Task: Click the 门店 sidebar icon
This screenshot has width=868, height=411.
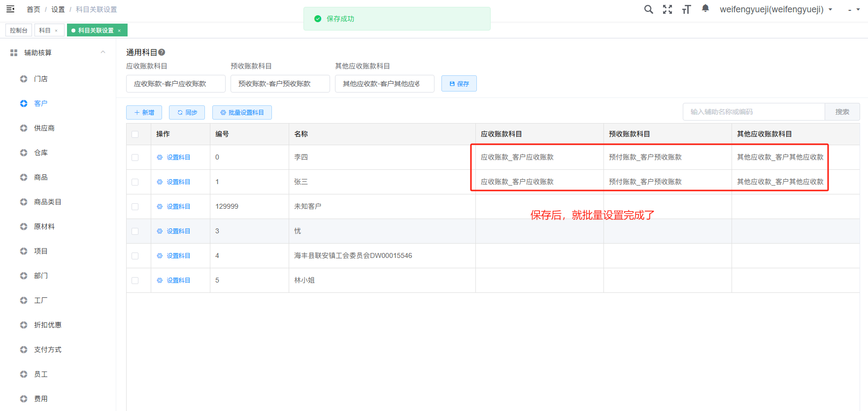Action: [24, 79]
